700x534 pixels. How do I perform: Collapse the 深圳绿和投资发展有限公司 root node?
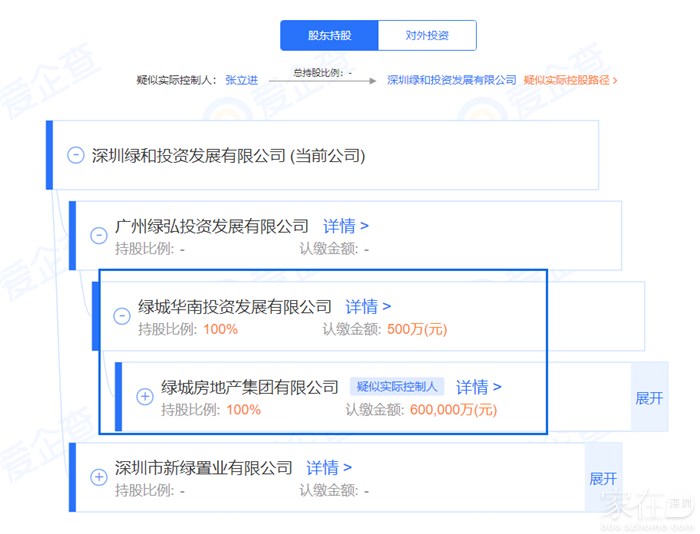click(x=75, y=155)
